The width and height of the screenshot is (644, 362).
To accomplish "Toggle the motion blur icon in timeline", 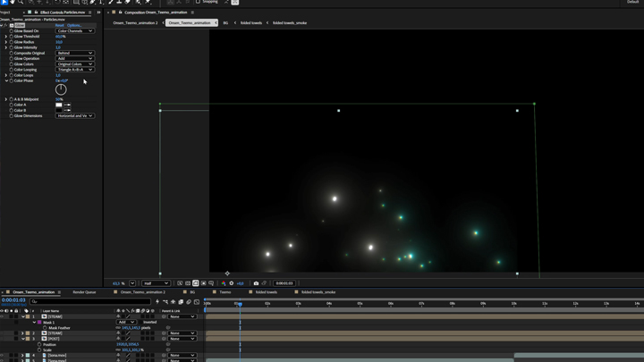I will click(189, 302).
